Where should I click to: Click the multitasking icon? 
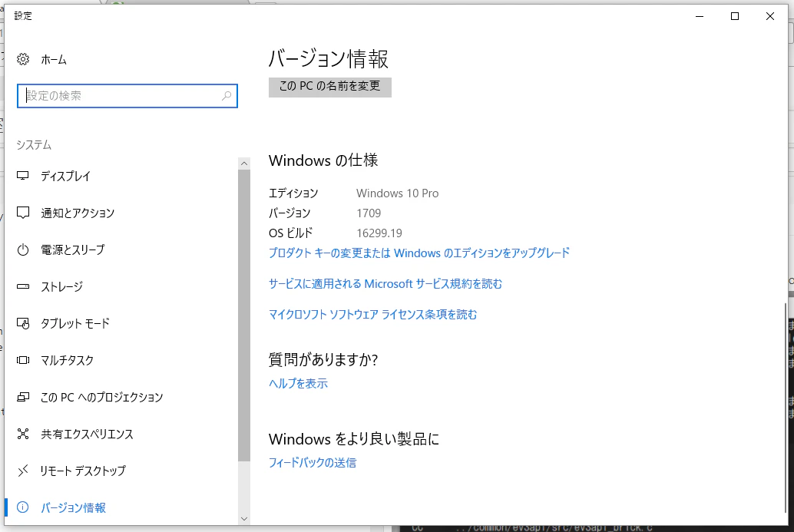23,360
